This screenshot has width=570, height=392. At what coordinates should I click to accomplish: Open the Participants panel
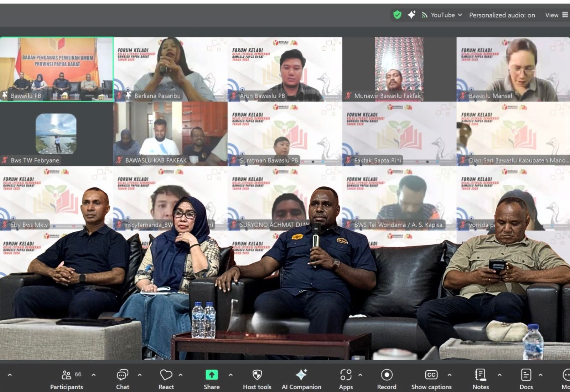[x=67, y=379]
